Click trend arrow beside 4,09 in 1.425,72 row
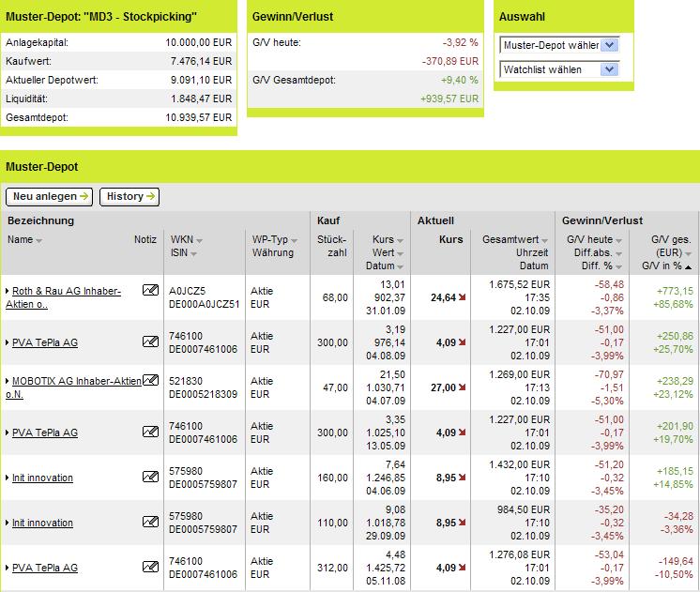Image resolution: width=700 pixels, height=592 pixels. coord(462,568)
